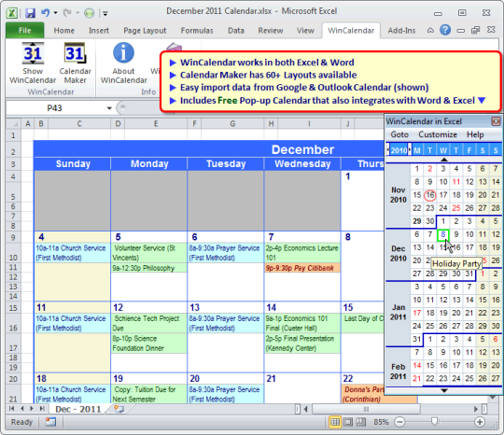Click the insert worksheet tab icon
This screenshot has width=504, height=435.
(119, 409)
